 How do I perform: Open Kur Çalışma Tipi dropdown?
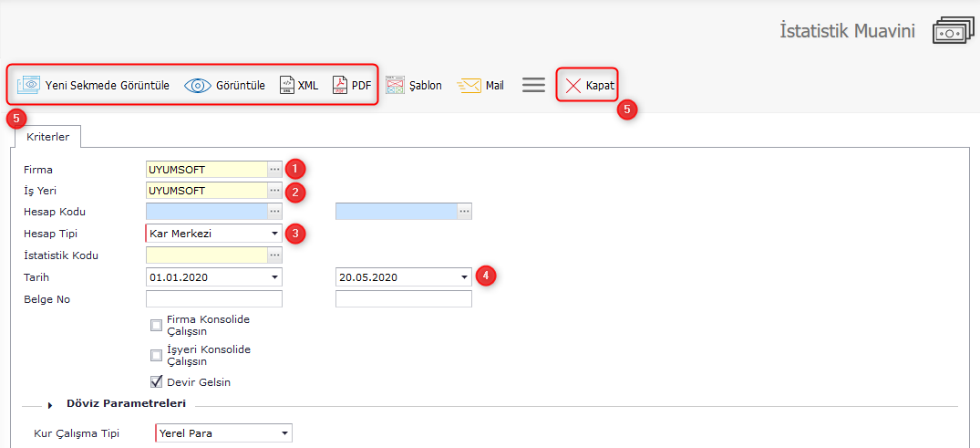(284, 433)
